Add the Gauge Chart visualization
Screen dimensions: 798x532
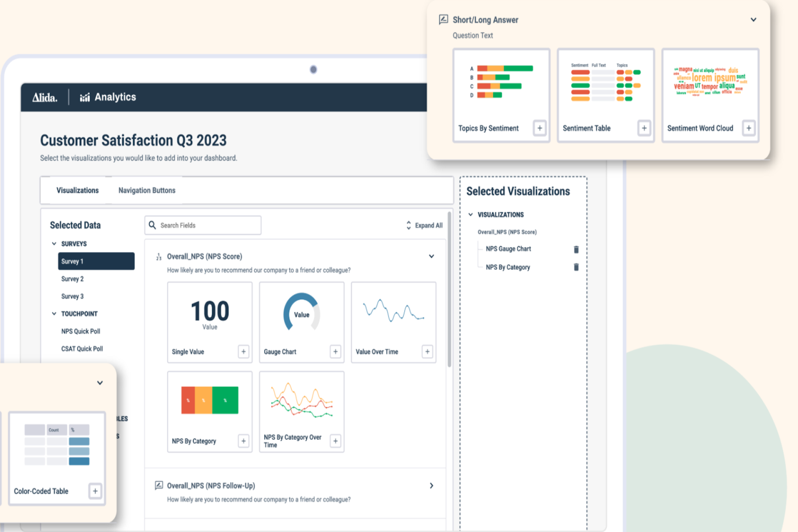(336, 352)
